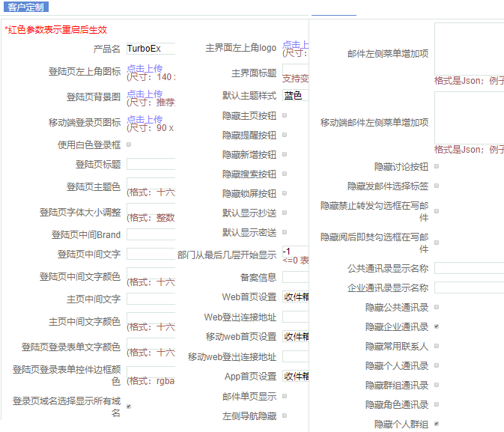Screen dimensions: 504x432
Task: Toggle the 登录页域名选择显示所有域名 checkbox
Action: coord(129,407)
